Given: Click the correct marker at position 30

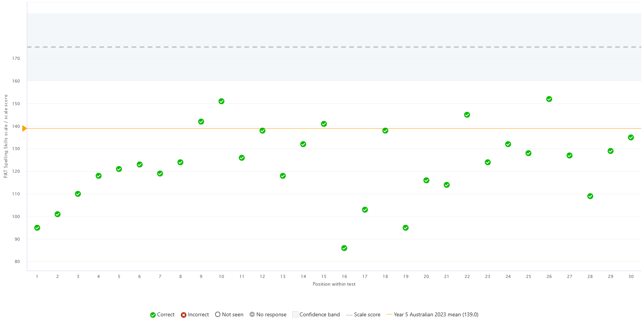Looking at the screenshot, I should [x=631, y=137].
